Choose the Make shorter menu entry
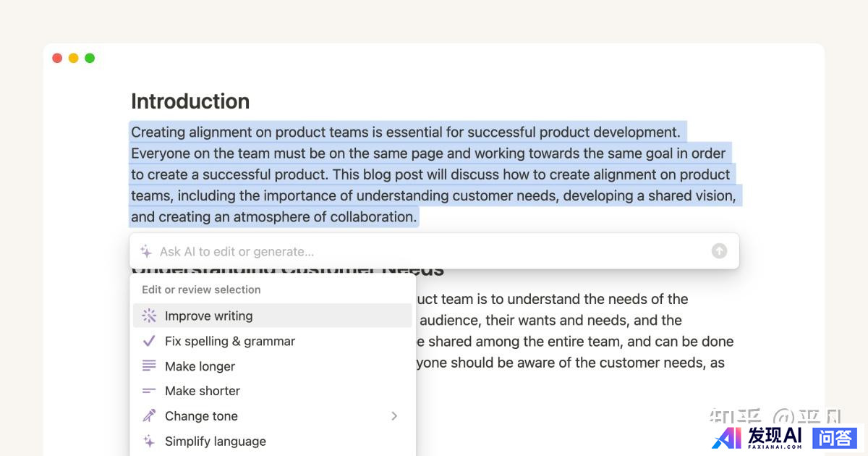868x456 pixels. (202, 391)
